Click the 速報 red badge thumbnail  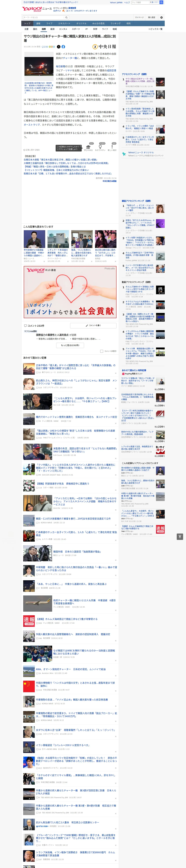(29, 621)
